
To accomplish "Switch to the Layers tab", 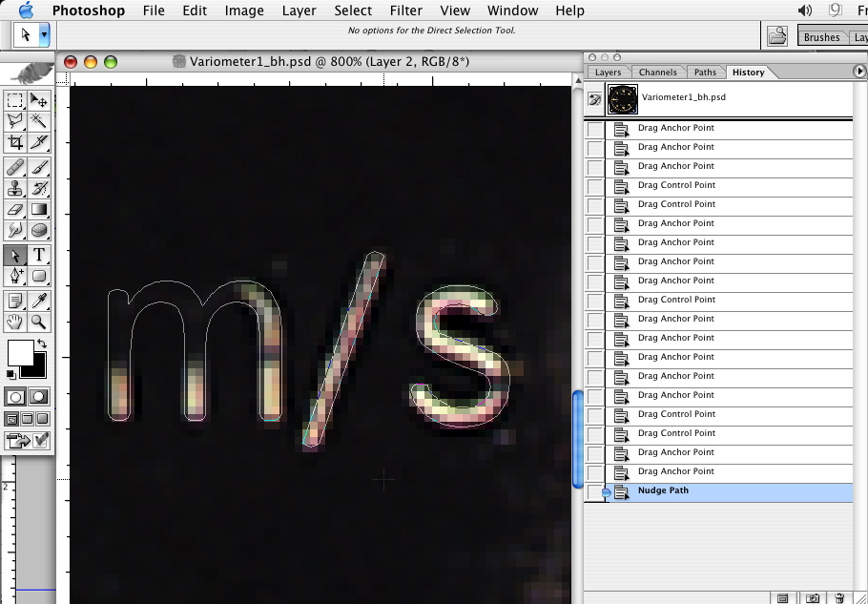I will pyautogui.click(x=608, y=73).
